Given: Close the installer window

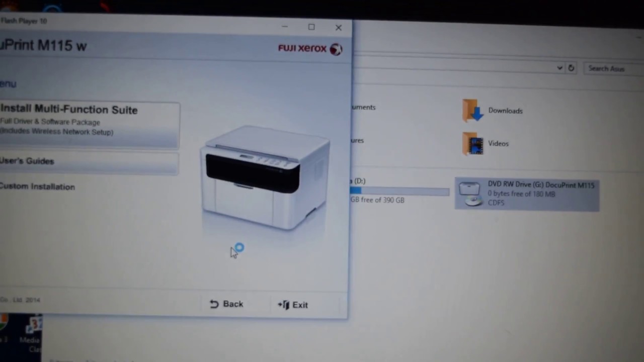Looking at the screenshot, I should point(339,28).
